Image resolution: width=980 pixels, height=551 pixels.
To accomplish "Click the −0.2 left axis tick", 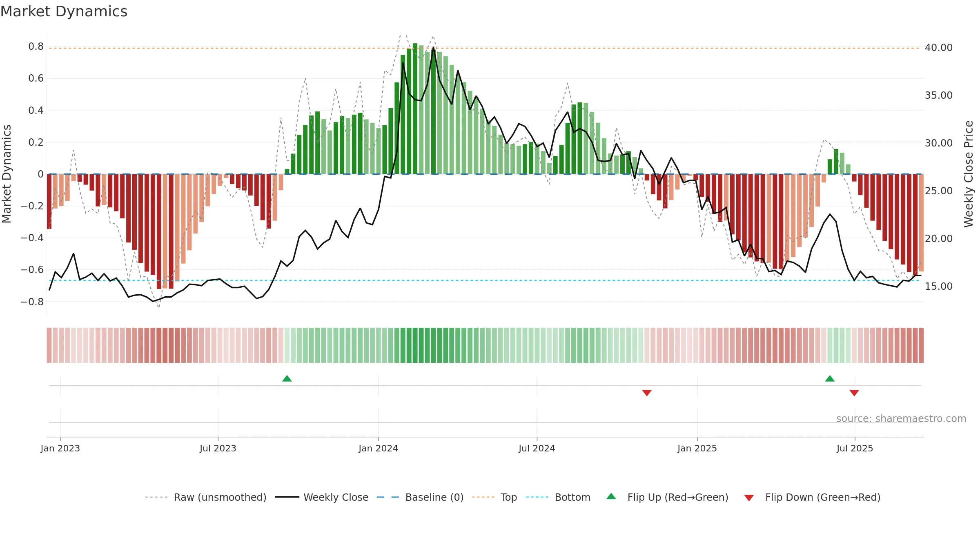I will click(x=32, y=206).
